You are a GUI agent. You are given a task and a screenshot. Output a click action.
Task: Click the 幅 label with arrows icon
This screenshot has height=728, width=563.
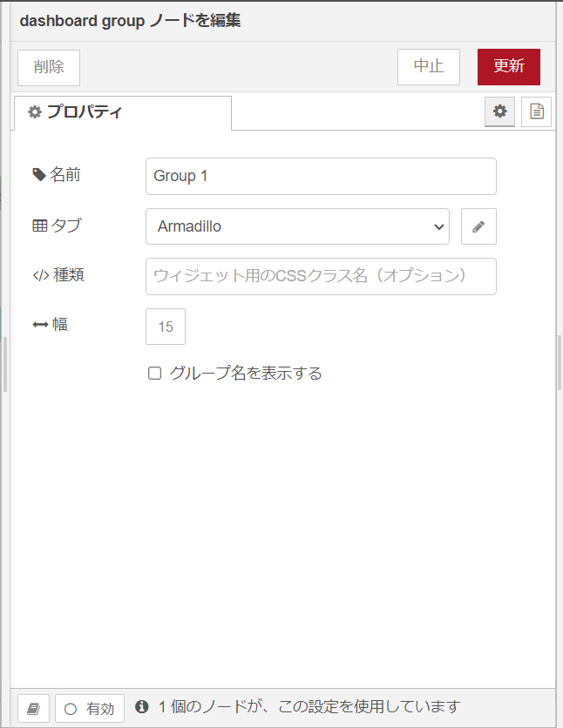click(x=51, y=324)
